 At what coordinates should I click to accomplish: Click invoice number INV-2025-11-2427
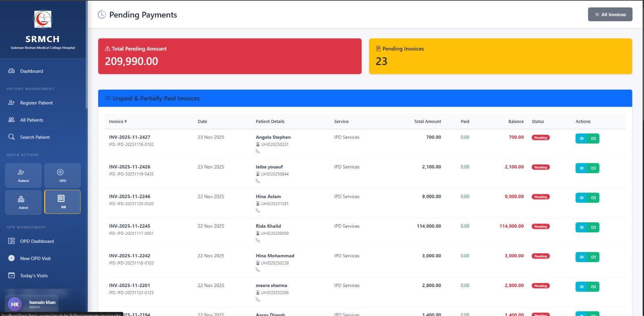click(130, 137)
